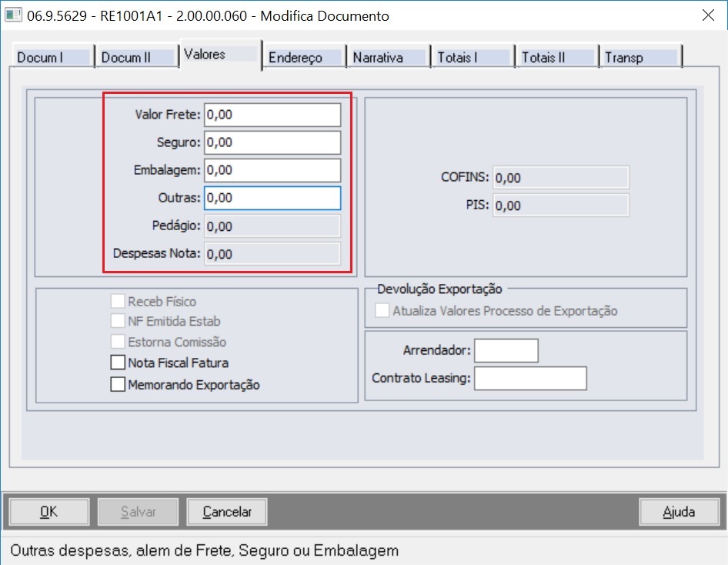Click the 'Despesas Nota:' label
This screenshot has width=728, height=565.
[x=156, y=253]
